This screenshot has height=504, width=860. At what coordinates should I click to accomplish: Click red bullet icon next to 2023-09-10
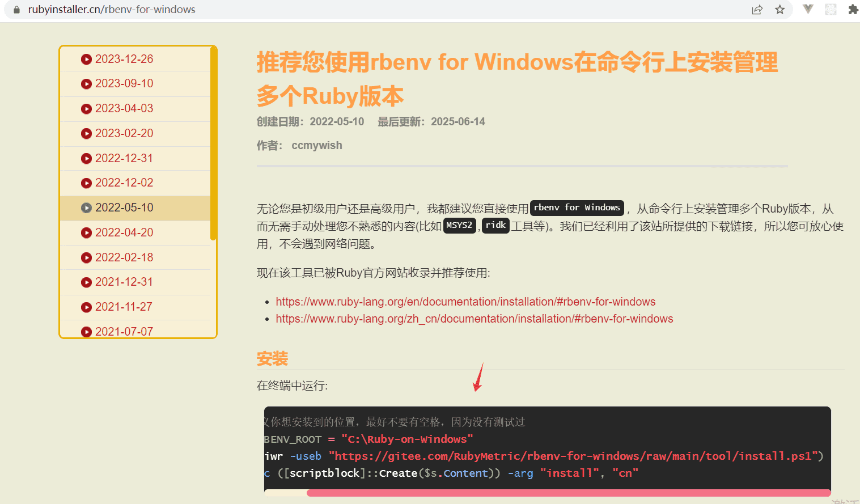click(x=86, y=84)
